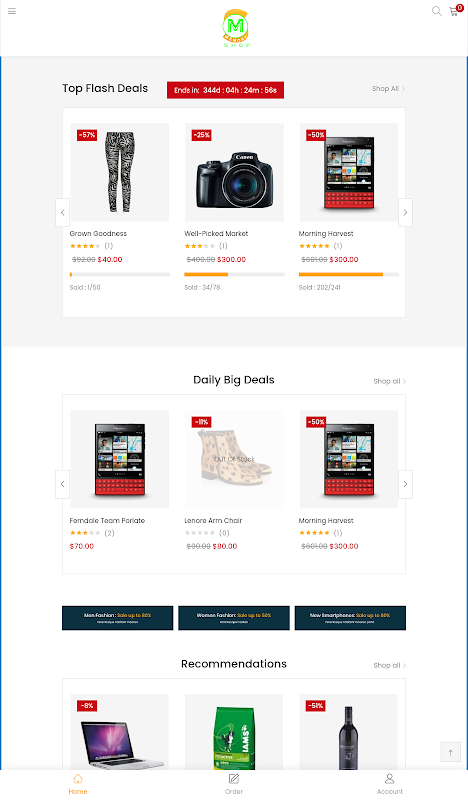This screenshot has height=800, width=468.
Task: Open the hamburger menu icon
Action: coord(12,11)
